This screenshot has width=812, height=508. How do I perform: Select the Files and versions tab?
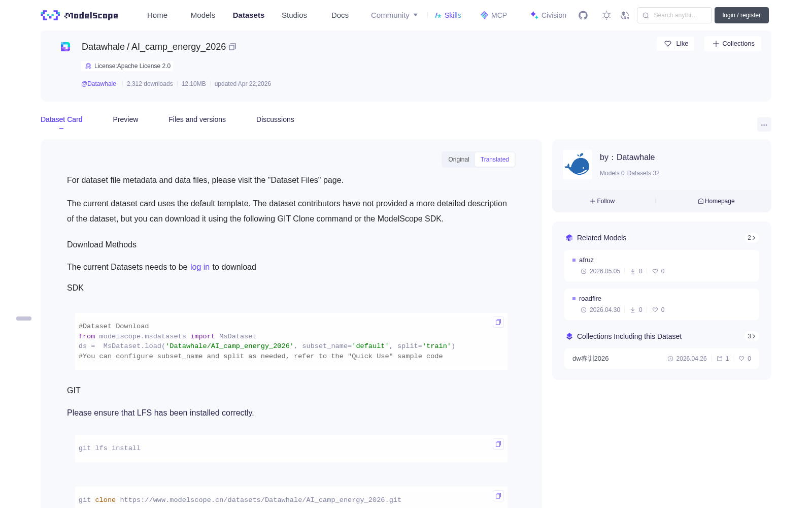tap(197, 119)
